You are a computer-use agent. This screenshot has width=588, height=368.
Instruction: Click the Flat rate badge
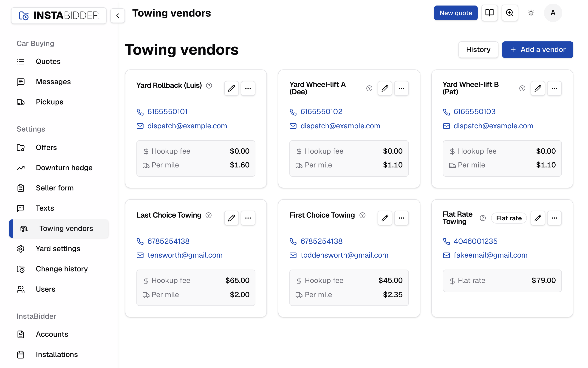509,218
